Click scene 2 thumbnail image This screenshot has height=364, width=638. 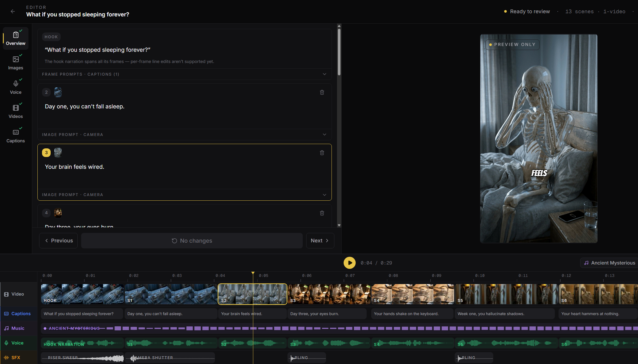tap(58, 92)
